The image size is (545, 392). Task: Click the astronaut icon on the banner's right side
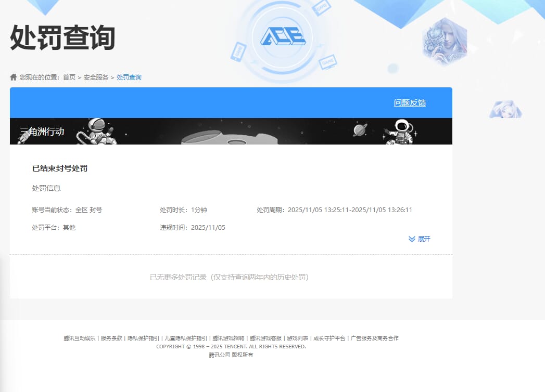coord(402,132)
